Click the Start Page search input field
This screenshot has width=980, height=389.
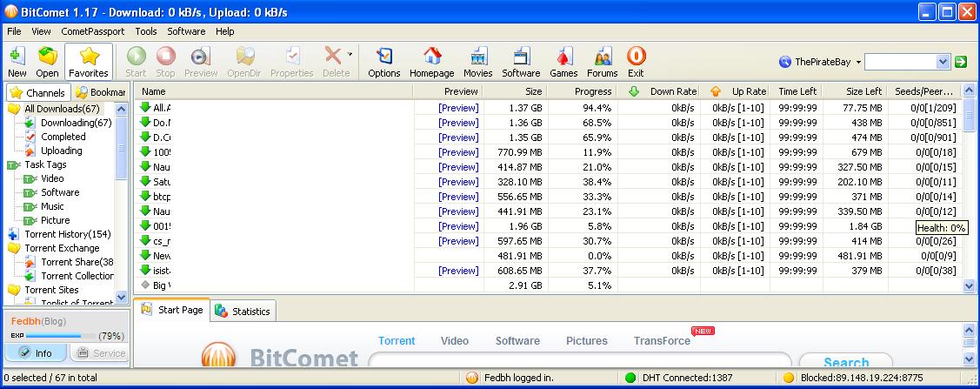[579, 361]
